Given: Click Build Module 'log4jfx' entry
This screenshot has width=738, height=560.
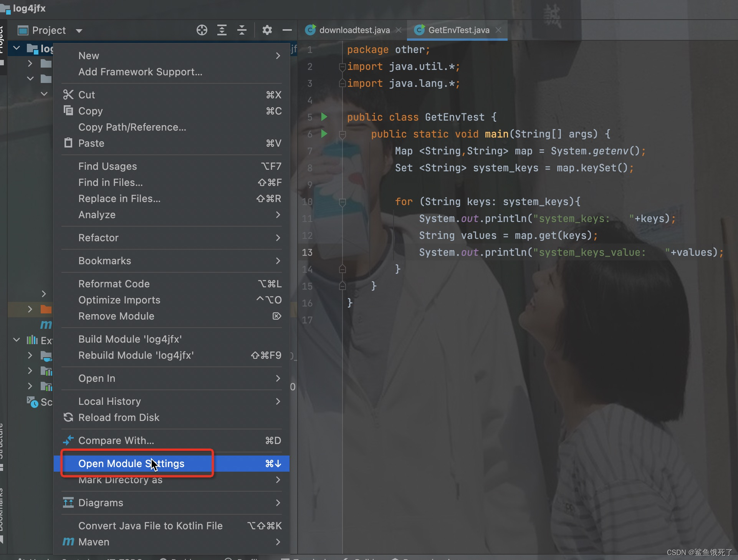Looking at the screenshot, I should tap(130, 339).
